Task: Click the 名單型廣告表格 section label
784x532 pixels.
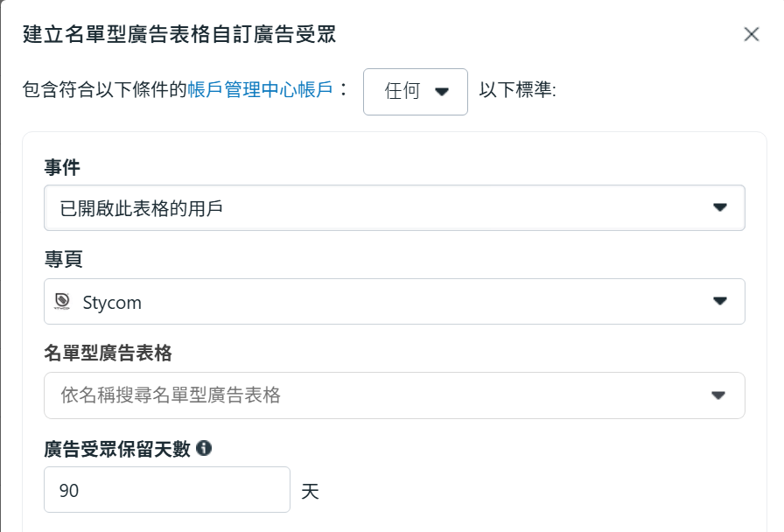Action: coord(108,353)
